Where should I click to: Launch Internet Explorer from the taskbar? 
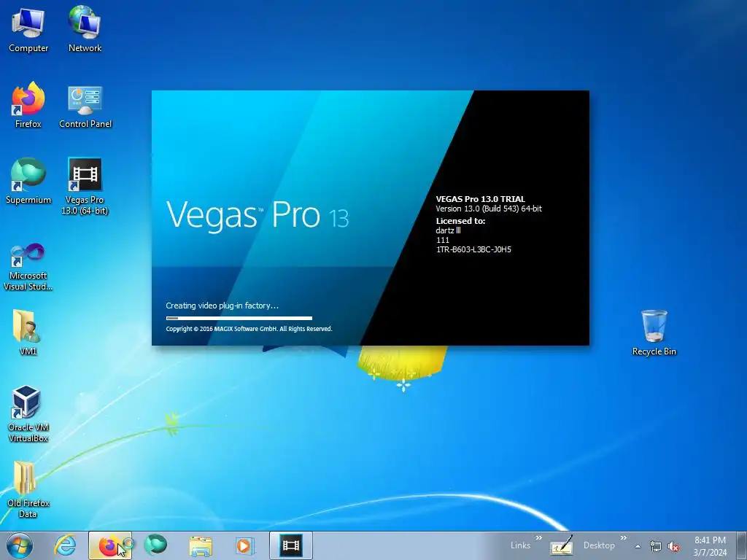point(65,545)
